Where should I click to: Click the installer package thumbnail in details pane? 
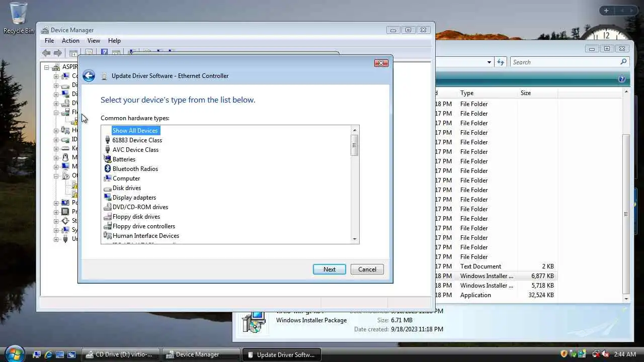[253, 322]
